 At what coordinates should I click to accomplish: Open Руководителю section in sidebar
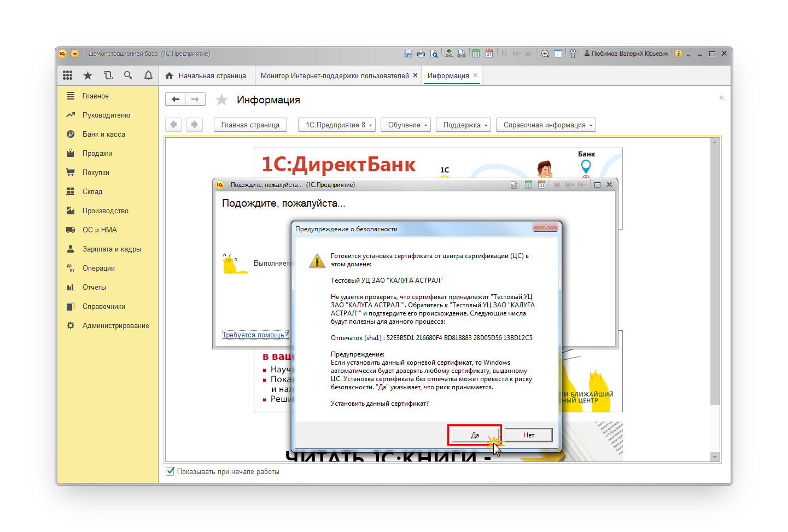pos(107,115)
